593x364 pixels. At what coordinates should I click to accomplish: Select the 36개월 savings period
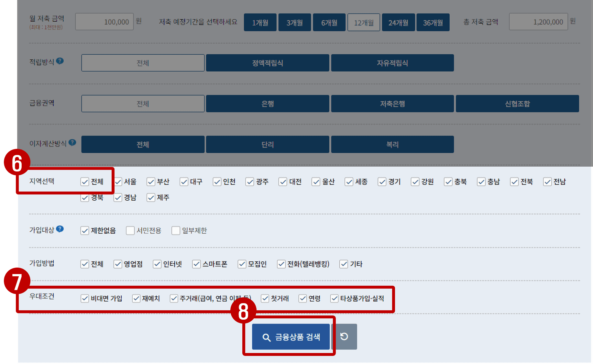(433, 22)
